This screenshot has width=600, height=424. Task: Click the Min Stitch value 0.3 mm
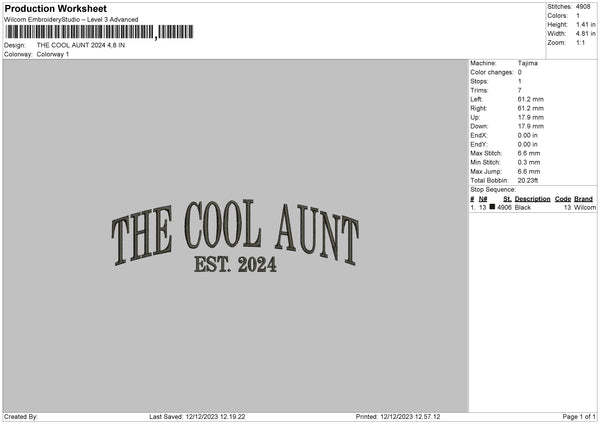point(529,162)
